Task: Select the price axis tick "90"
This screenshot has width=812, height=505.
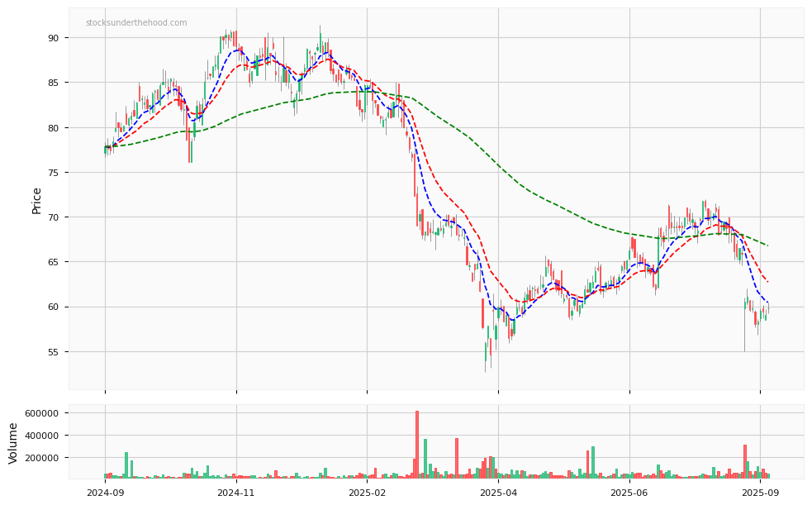Action: click(54, 38)
